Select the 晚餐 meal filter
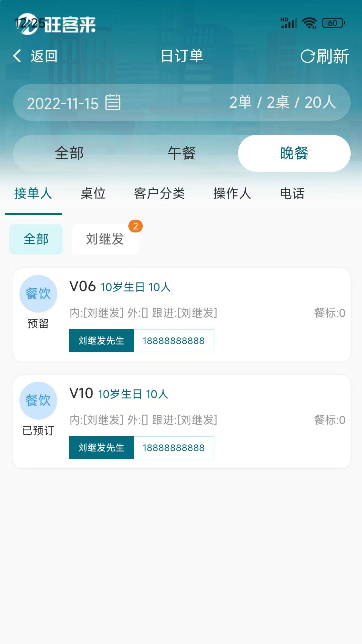Viewport: 362px width, 644px height. click(294, 153)
